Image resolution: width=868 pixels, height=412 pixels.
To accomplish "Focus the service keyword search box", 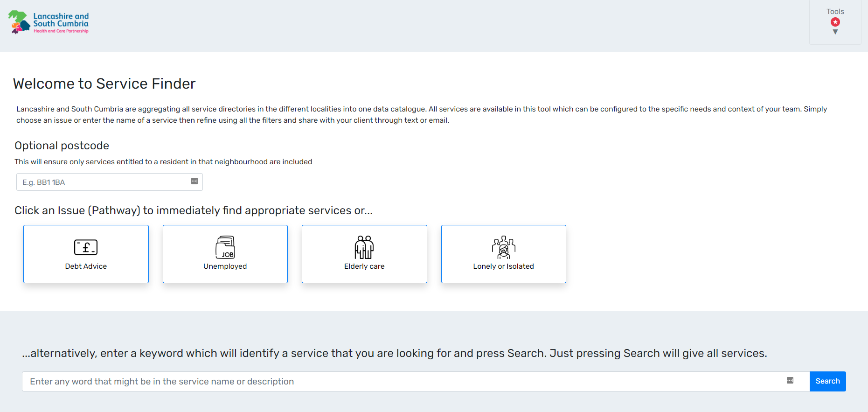I will 401,382.
